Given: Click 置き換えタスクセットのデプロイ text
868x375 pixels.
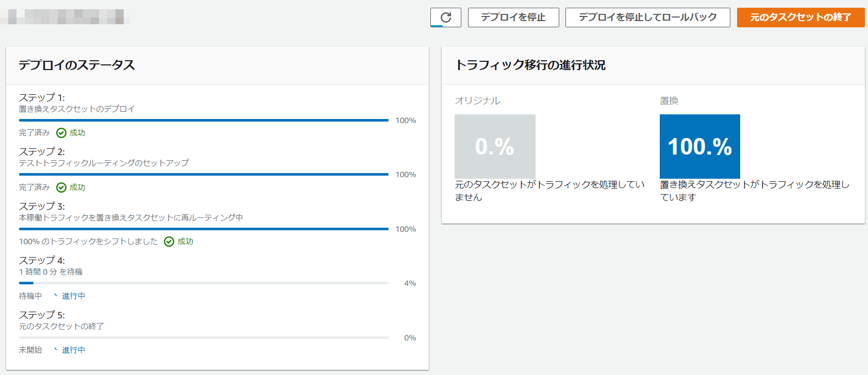Looking at the screenshot, I should 77,109.
